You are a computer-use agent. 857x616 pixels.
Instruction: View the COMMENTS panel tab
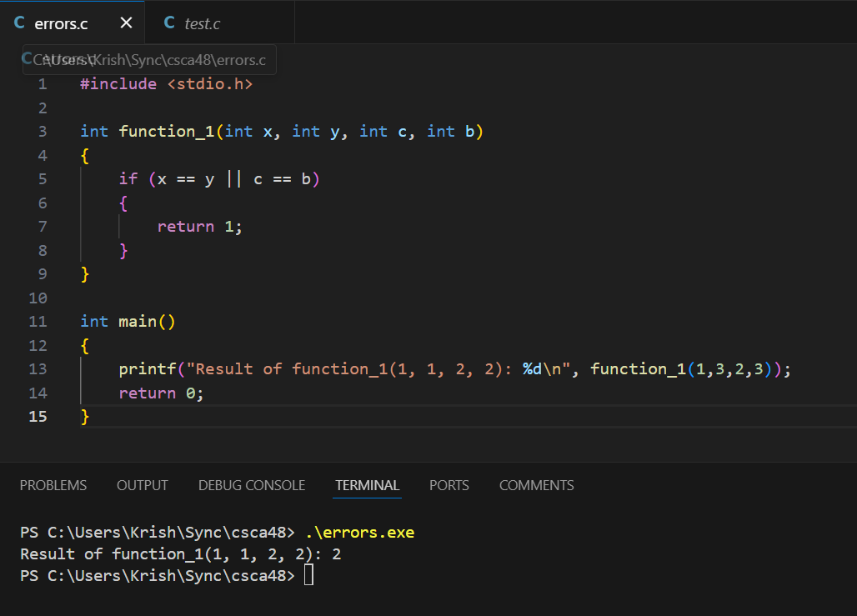coord(536,485)
